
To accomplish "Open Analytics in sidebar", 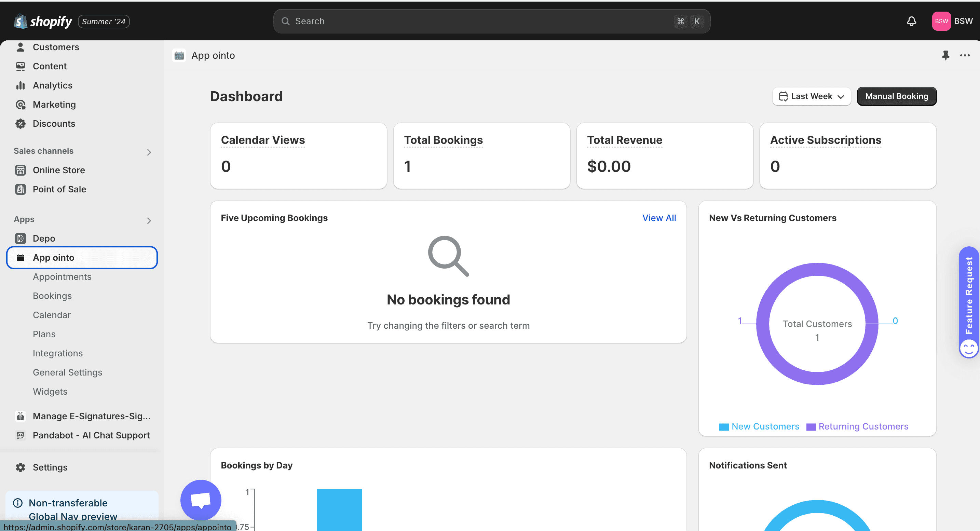I will click(x=53, y=85).
